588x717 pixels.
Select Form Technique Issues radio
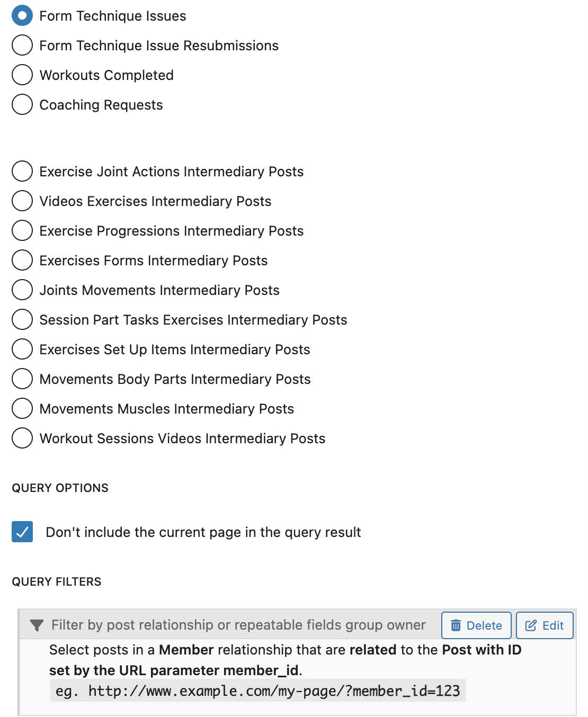click(22, 16)
